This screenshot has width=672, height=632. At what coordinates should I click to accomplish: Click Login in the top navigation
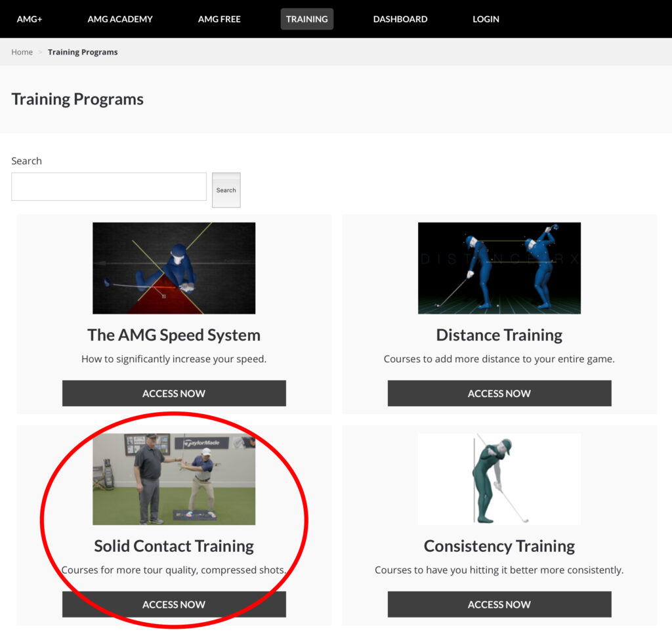486,19
